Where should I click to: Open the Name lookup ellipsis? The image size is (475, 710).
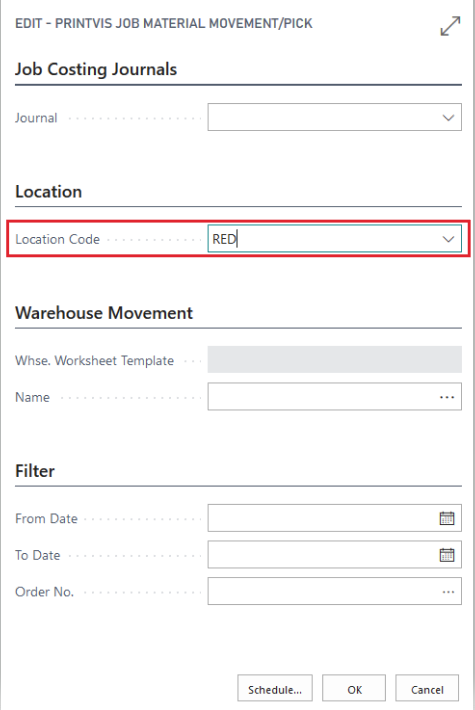pos(447,397)
